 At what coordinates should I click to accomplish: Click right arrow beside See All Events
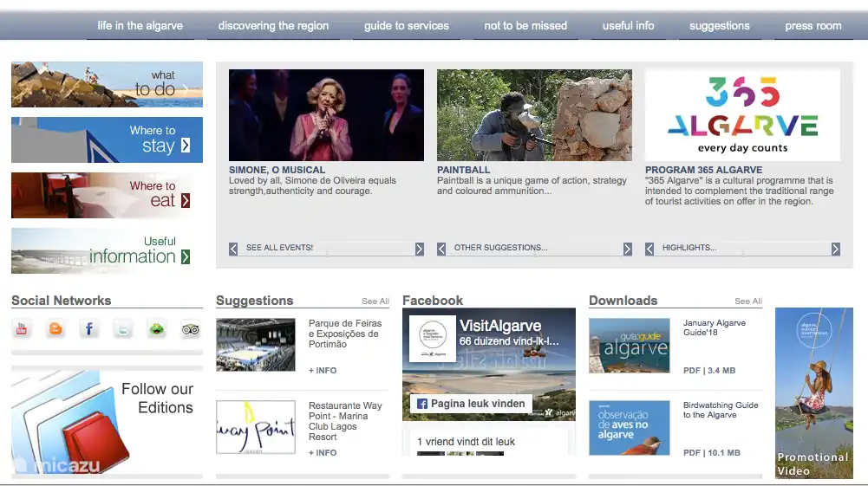[419, 249]
